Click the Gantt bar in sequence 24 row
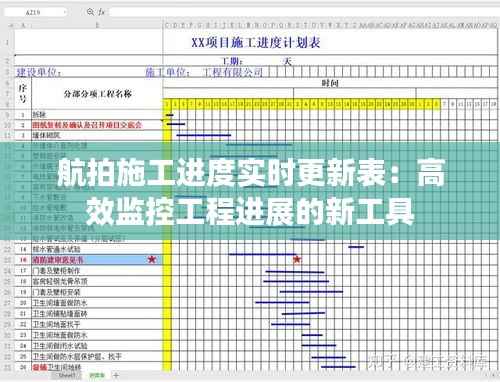Screen dimensions: 500x382 pyautogui.click(x=319, y=345)
